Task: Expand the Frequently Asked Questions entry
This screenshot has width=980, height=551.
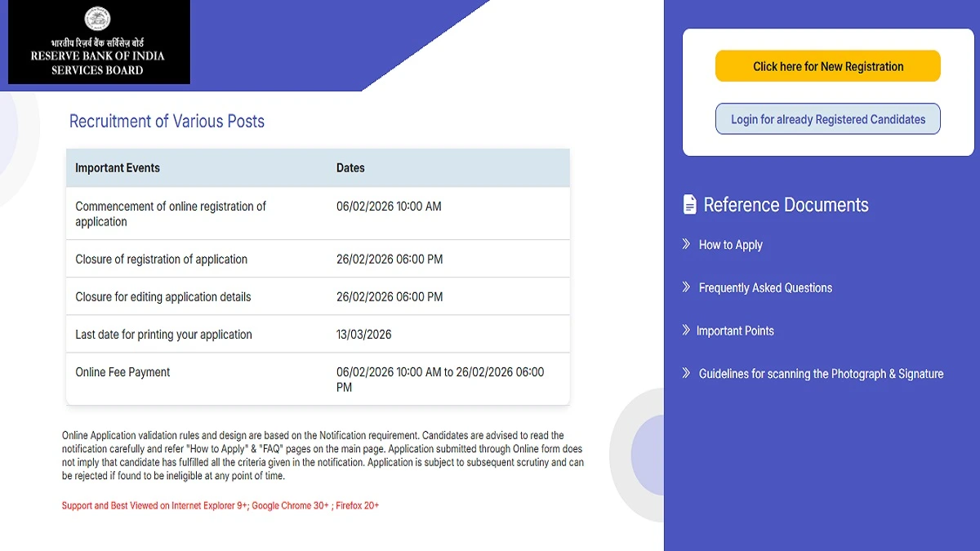Action: click(x=765, y=287)
